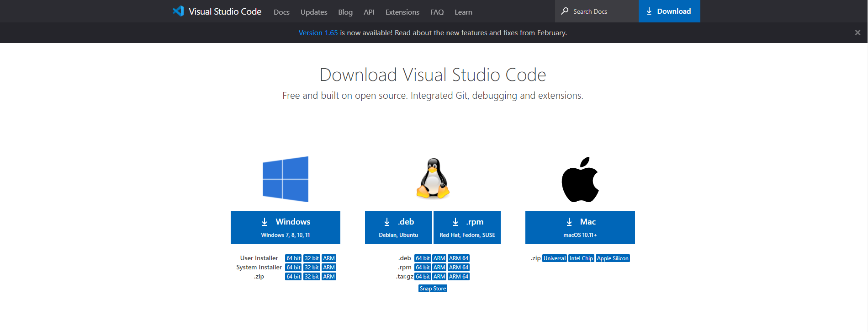Click the 'Free and built on open source' subtitle

tap(433, 96)
